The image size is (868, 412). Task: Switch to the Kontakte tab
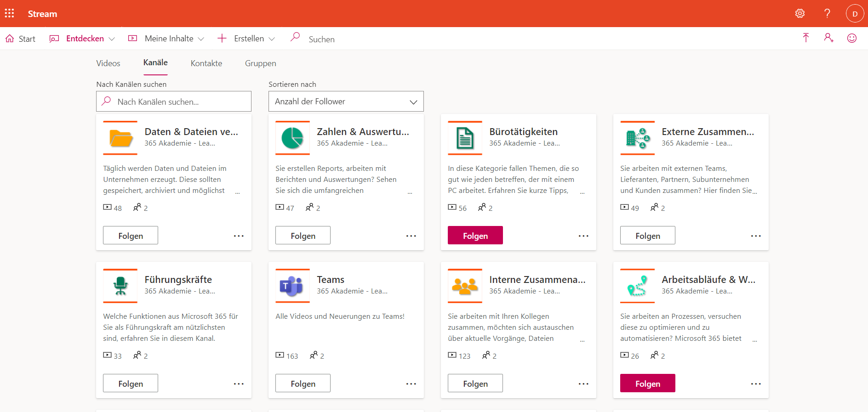tap(206, 63)
